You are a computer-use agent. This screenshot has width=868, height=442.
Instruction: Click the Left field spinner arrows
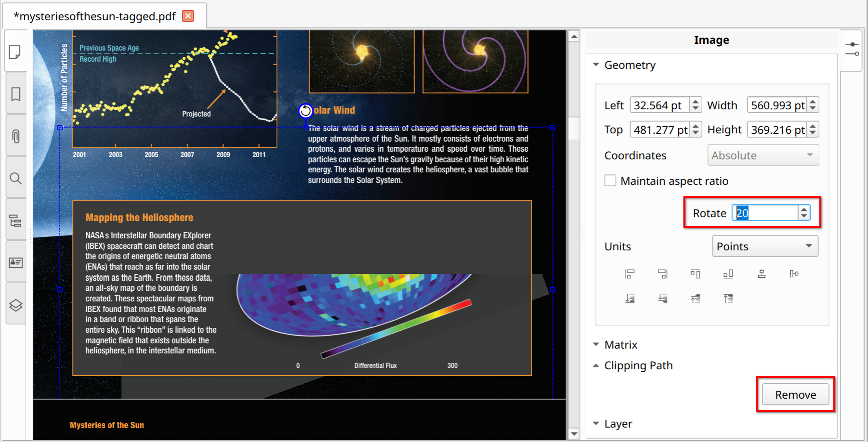point(696,105)
